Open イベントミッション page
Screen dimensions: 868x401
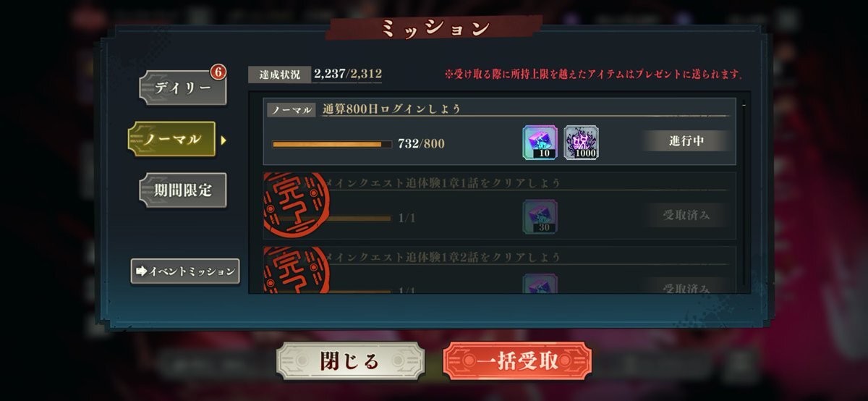point(185,271)
